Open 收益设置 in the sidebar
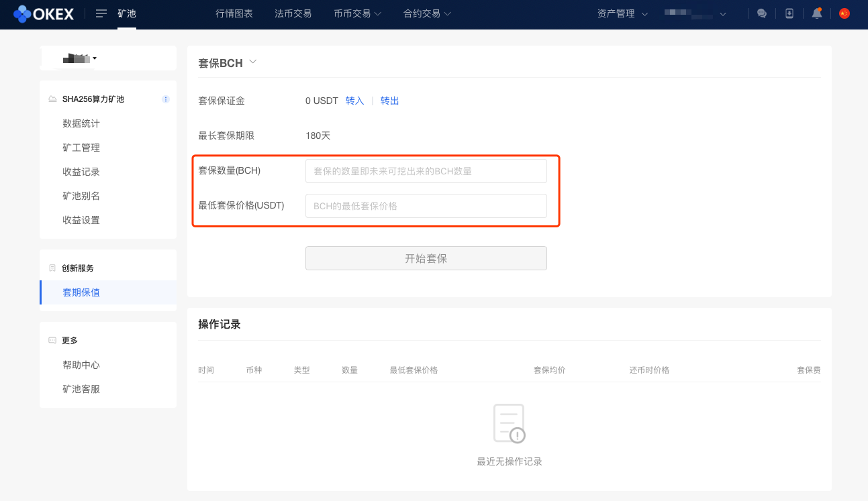This screenshot has width=868, height=501. 81,220
